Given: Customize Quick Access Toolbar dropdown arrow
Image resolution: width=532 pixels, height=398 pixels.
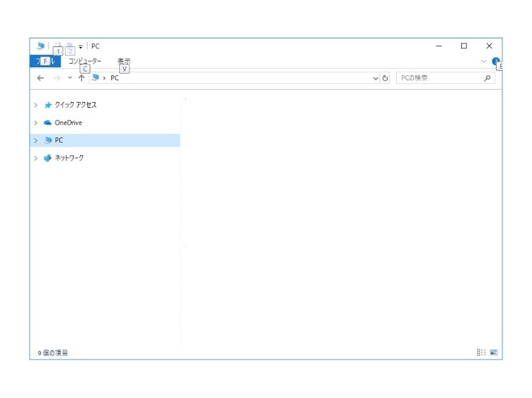Looking at the screenshot, I should pos(80,46).
